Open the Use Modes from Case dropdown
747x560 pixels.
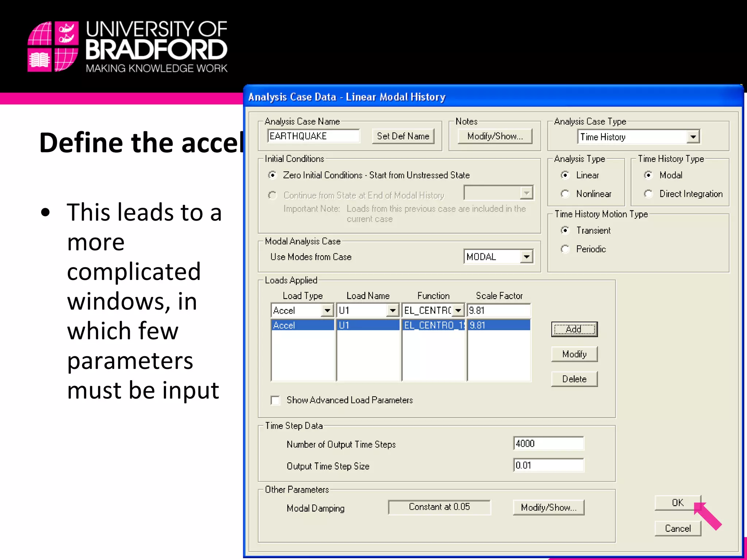tap(526, 257)
